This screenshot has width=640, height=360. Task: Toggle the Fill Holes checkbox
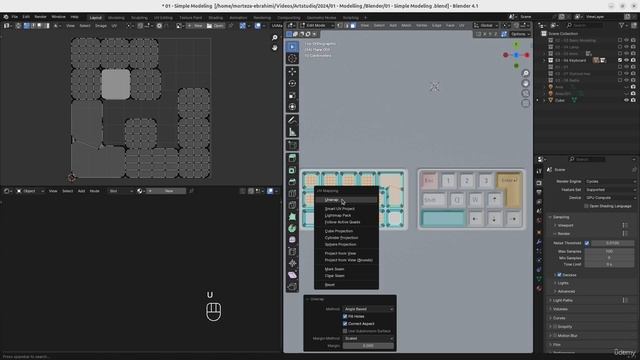(345, 316)
